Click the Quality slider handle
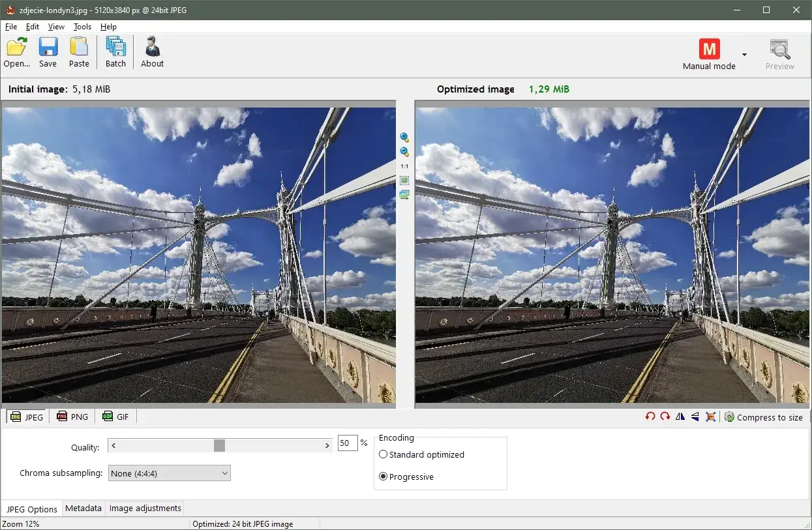Viewport: 812px width, 530px height. [219, 445]
